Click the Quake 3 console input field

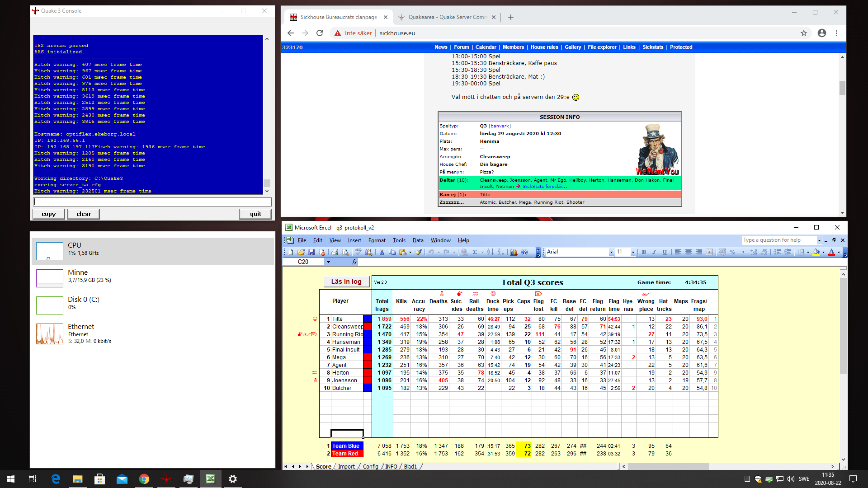152,202
